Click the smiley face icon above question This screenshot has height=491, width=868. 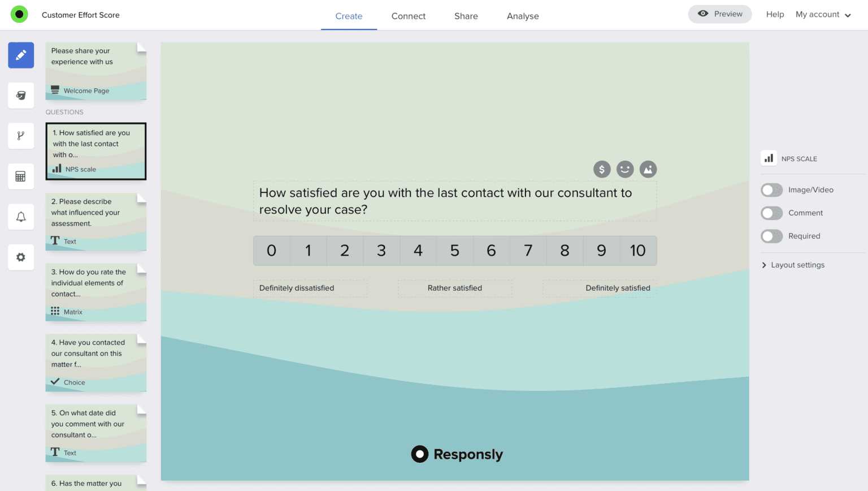click(x=625, y=169)
